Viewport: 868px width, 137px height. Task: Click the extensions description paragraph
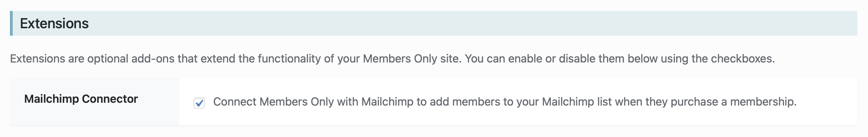[x=392, y=59]
